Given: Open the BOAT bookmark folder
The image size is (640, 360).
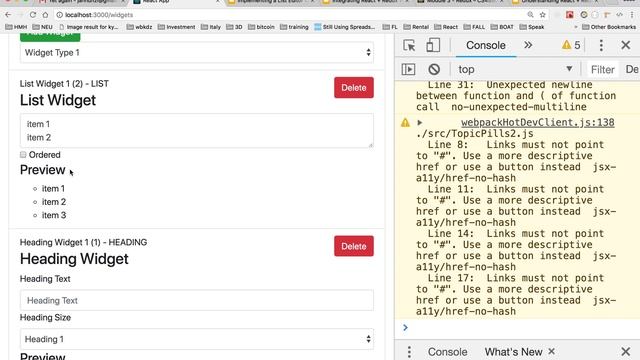Looking at the screenshot, I should [502, 27].
